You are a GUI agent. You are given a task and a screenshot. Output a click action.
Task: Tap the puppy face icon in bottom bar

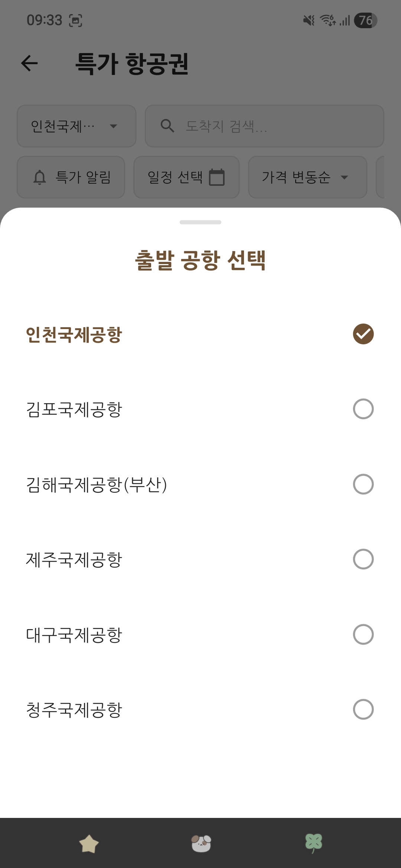(201, 843)
